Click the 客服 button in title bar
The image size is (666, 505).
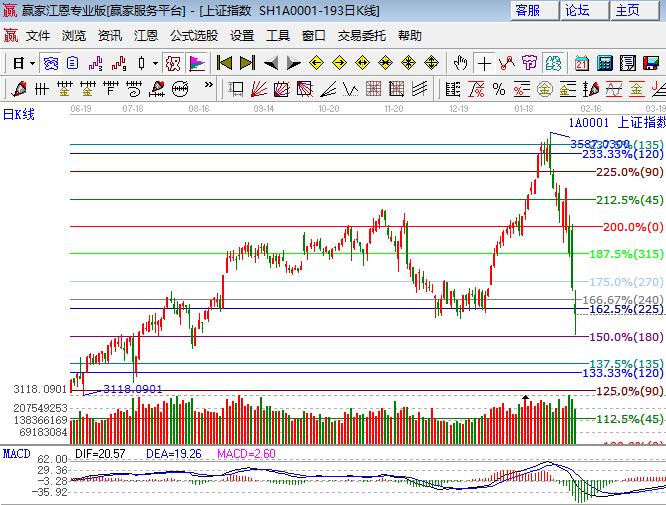pyautogui.click(x=527, y=10)
